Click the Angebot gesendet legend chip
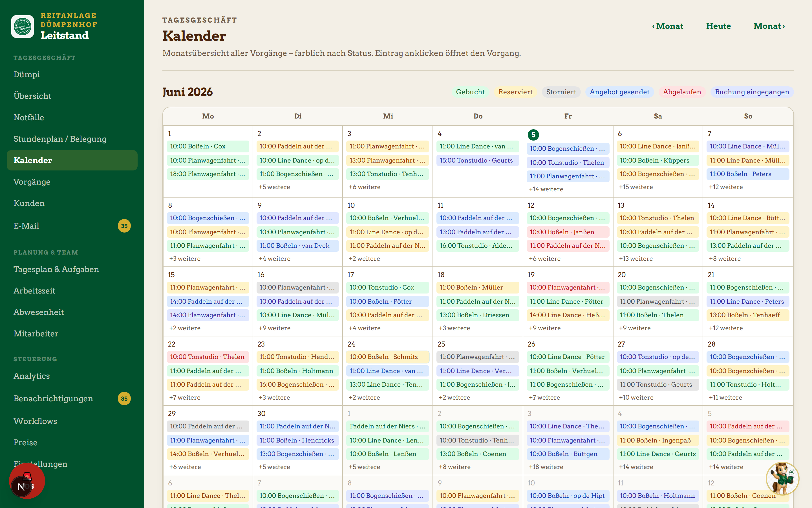This screenshot has height=508, width=812. [x=619, y=92]
